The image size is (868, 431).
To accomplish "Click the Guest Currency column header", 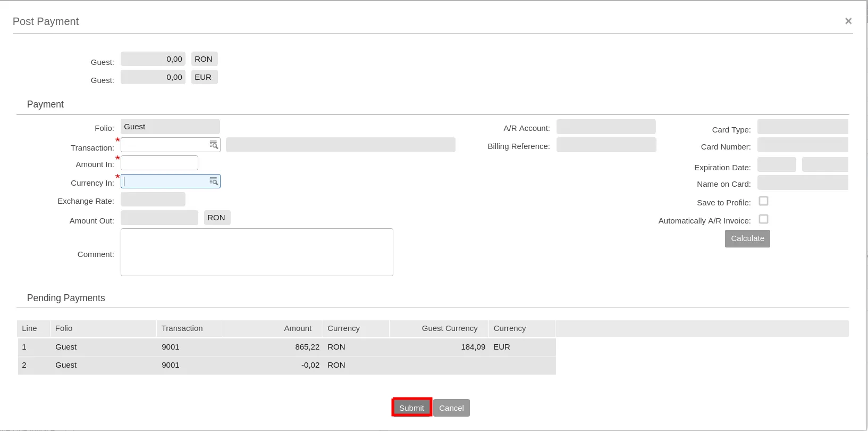I will click(439, 328).
